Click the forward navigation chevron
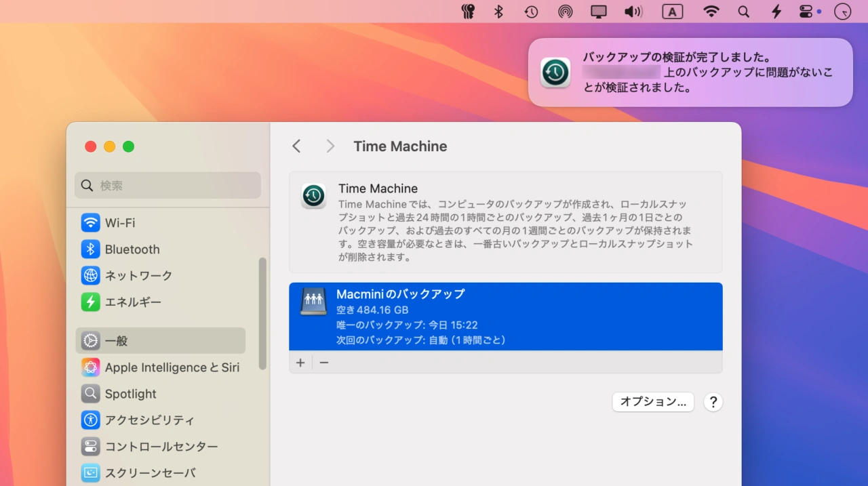Image resolution: width=868 pixels, height=486 pixels. (330, 145)
